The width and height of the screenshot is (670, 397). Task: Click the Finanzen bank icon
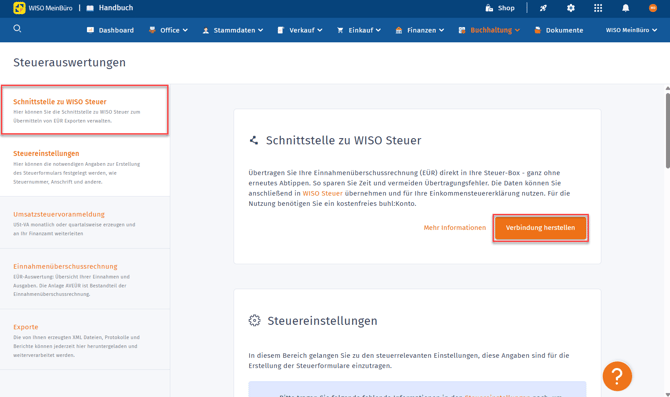pyautogui.click(x=399, y=30)
